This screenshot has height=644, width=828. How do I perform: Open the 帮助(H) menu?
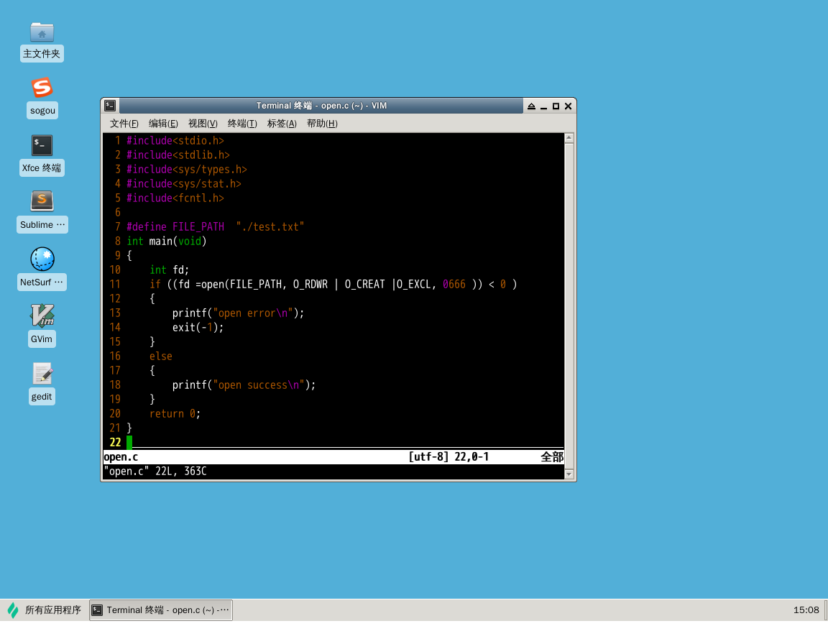pos(321,124)
